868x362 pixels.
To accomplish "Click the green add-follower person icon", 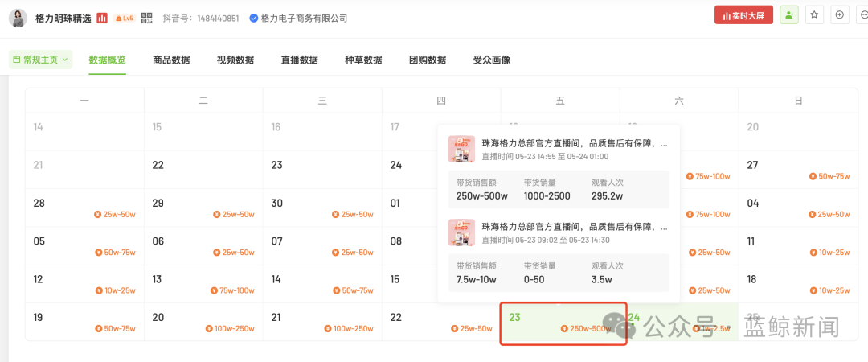I will [789, 15].
